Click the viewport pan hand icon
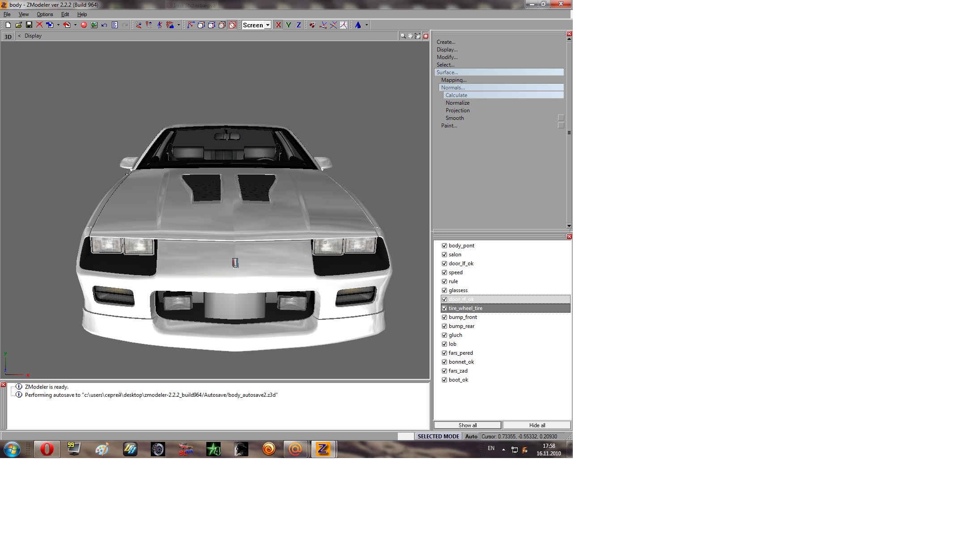This screenshot has width=980, height=552. (x=410, y=36)
